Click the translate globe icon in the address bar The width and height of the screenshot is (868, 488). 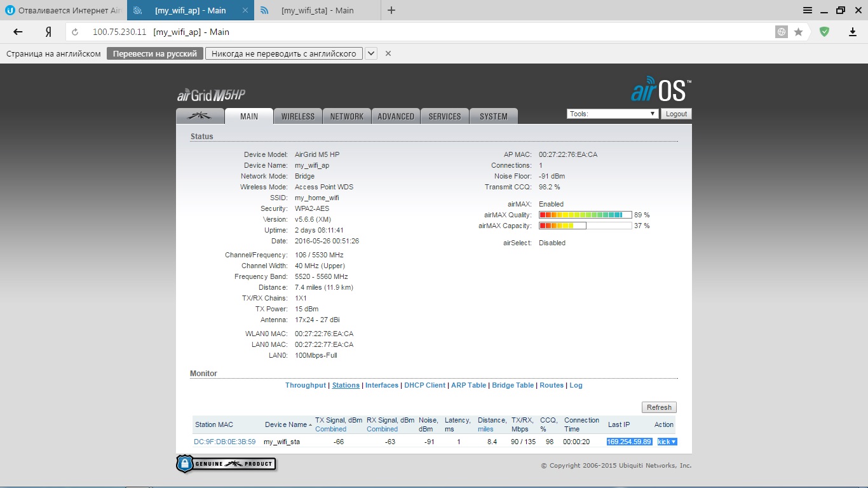tap(782, 32)
